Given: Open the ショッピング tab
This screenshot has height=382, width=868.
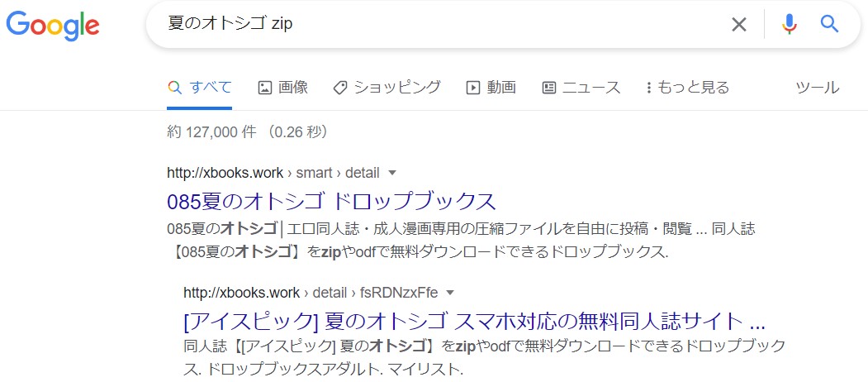Looking at the screenshot, I should coord(387,88).
